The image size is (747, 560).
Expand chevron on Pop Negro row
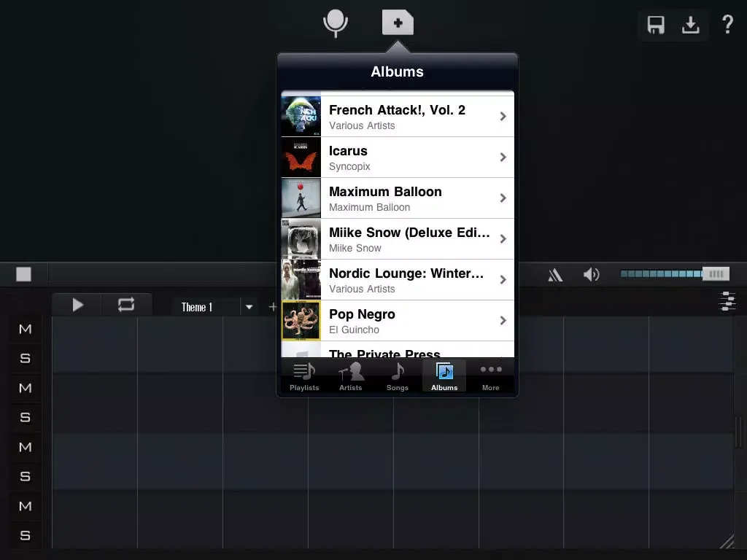tap(503, 321)
